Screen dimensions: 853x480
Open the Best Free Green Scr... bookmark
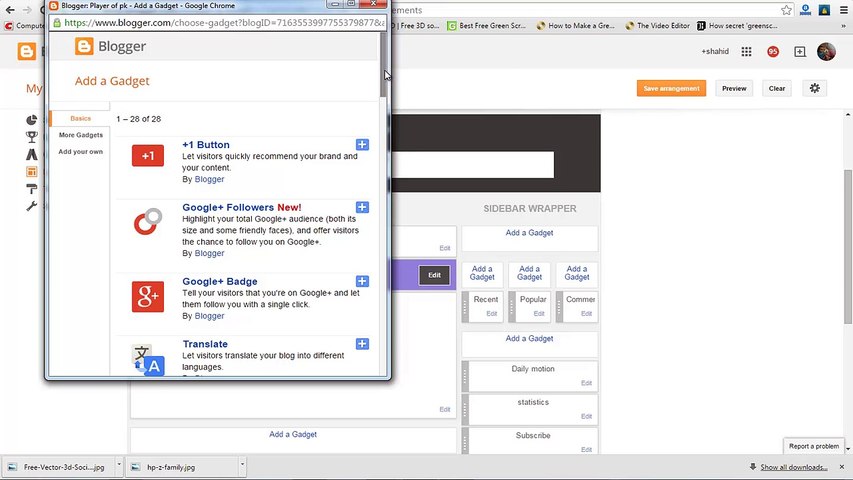click(486, 26)
